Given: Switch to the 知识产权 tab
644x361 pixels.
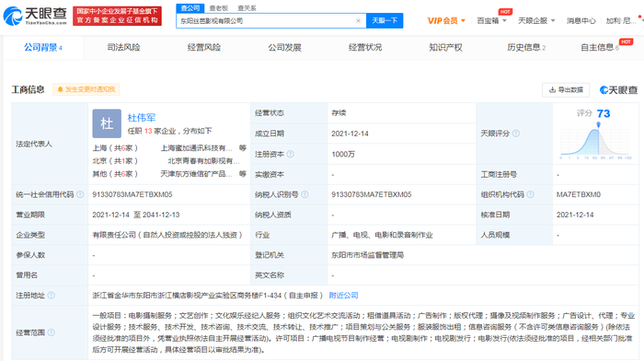Looking at the screenshot, I should [x=445, y=47].
